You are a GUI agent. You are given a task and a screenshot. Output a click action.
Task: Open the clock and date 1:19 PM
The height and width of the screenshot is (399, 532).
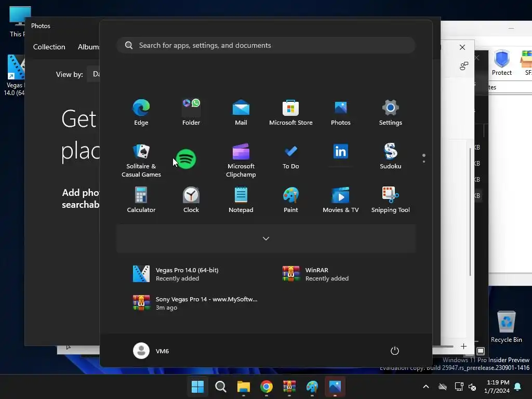497,387
